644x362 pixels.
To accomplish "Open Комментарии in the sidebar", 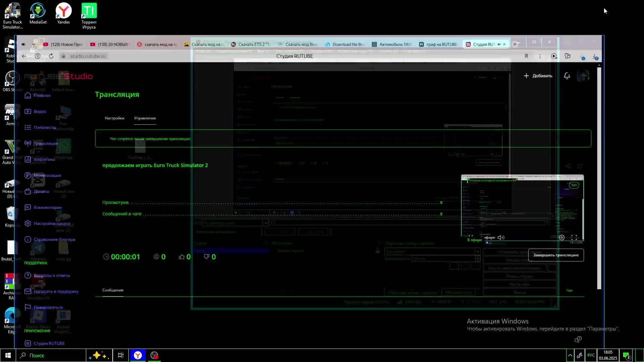I will click(x=43, y=207).
